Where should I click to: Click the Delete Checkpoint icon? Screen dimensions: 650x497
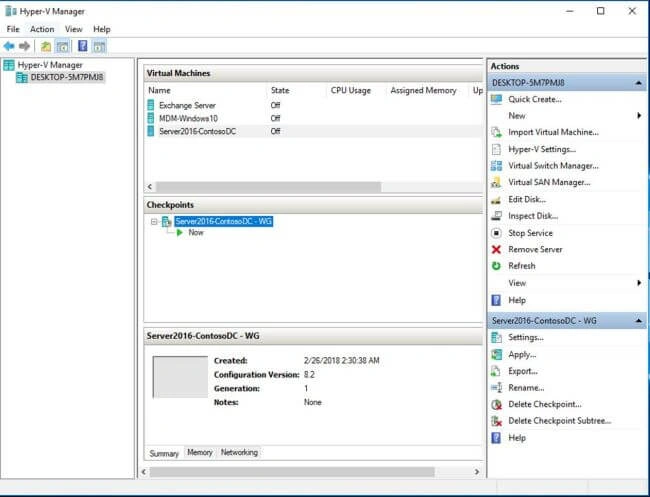(x=496, y=405)
